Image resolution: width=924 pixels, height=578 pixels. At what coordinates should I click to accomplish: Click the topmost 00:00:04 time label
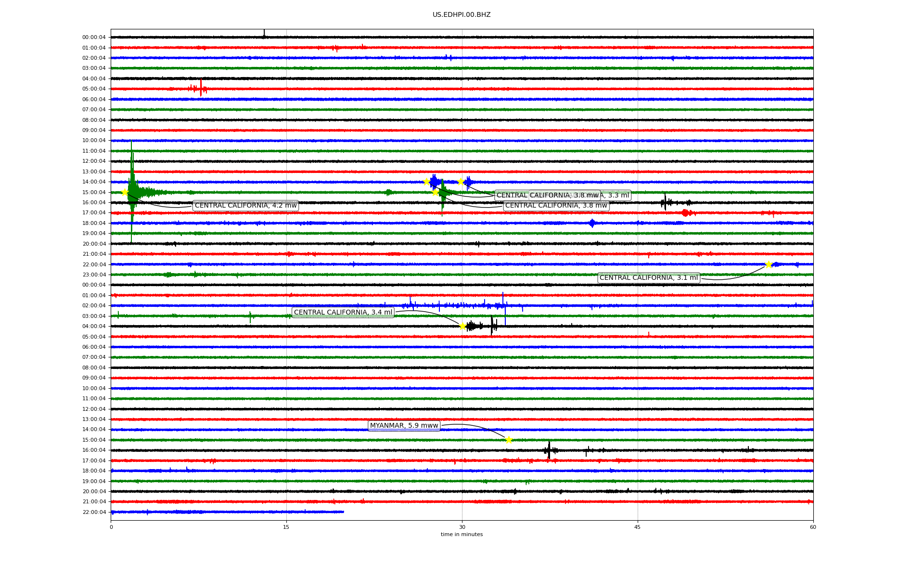point(94,38)
